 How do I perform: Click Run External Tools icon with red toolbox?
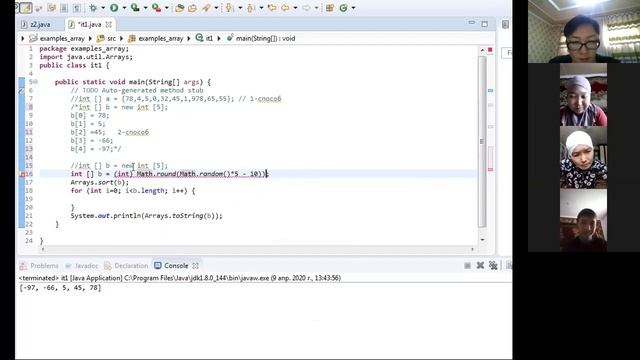[156, 8]
